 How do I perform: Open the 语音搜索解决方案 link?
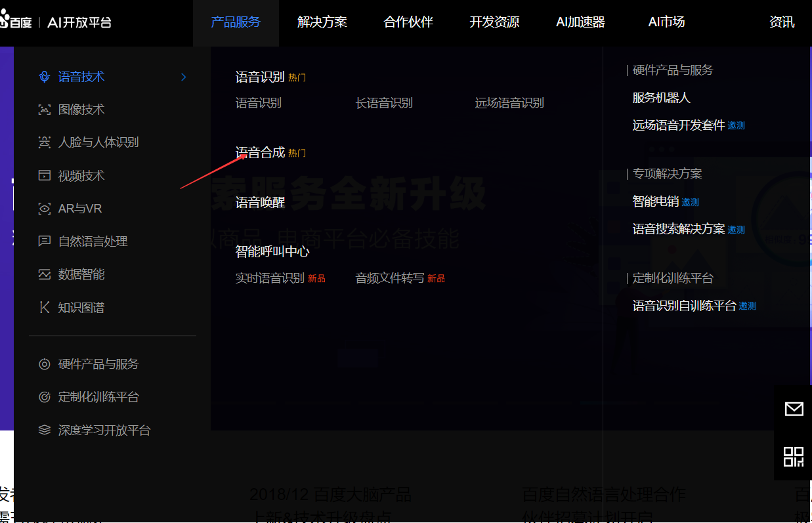click(x=679, y=229)
